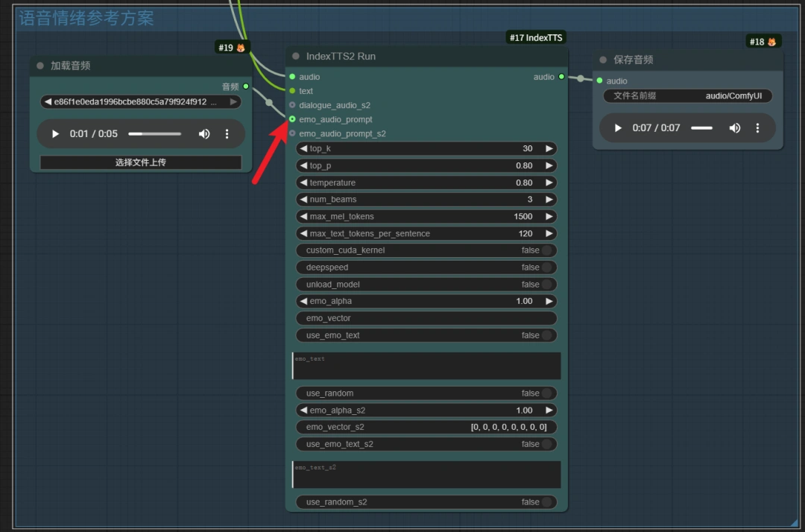
Task: Click the #18 node badge
Action: click(x=763, y=42)
